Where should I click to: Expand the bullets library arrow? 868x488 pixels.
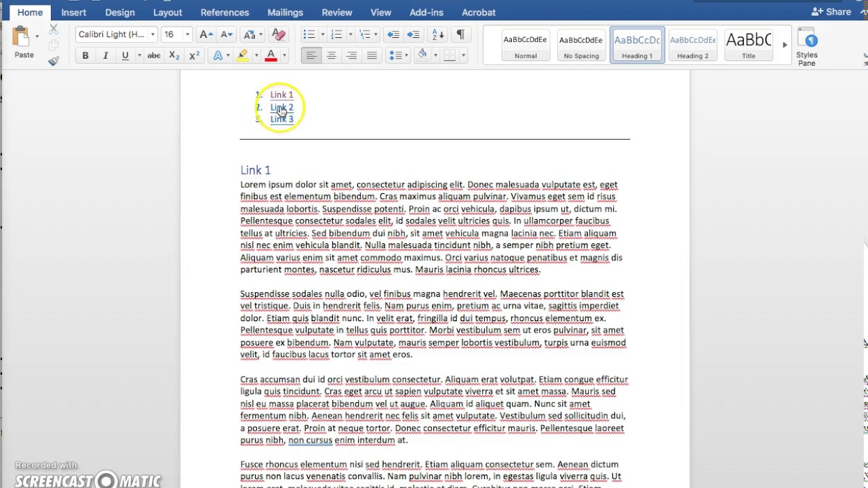pyautogui.click(x=322, y=35)
